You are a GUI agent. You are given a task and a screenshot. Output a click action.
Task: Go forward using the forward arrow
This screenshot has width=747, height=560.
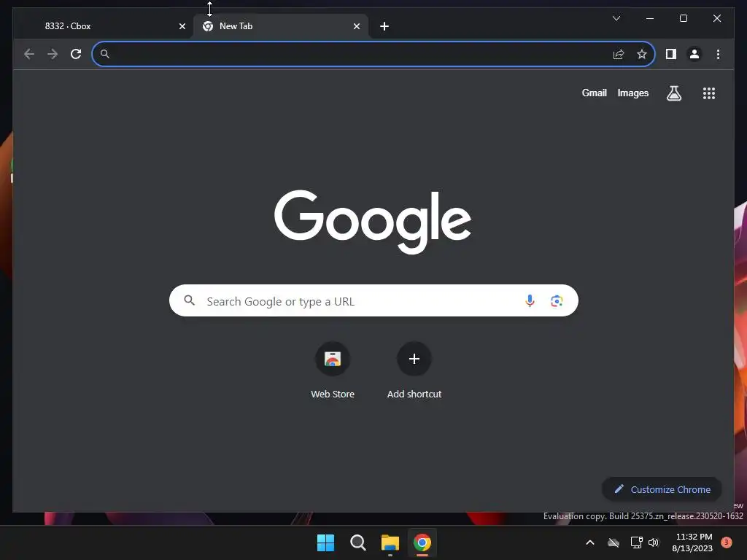[x=53, y=54]
